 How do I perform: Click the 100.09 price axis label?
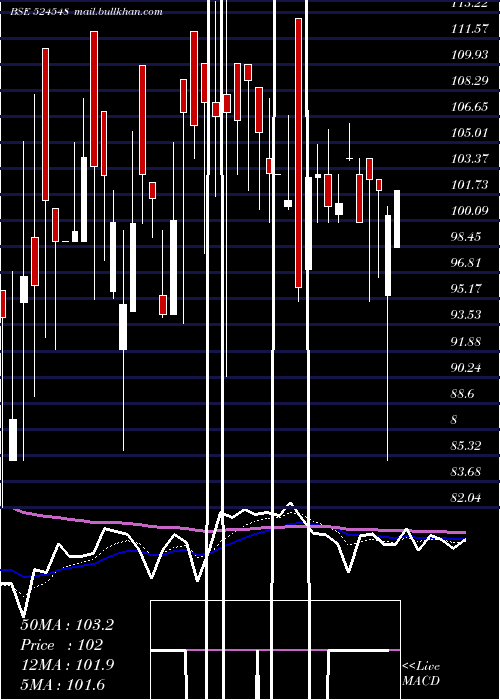point(470,211)
